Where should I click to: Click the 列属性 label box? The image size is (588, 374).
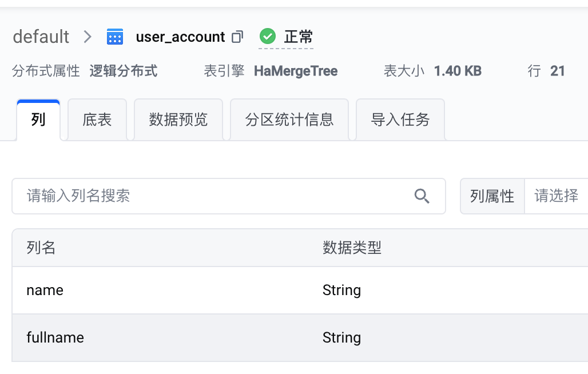[x=492, y=196]
